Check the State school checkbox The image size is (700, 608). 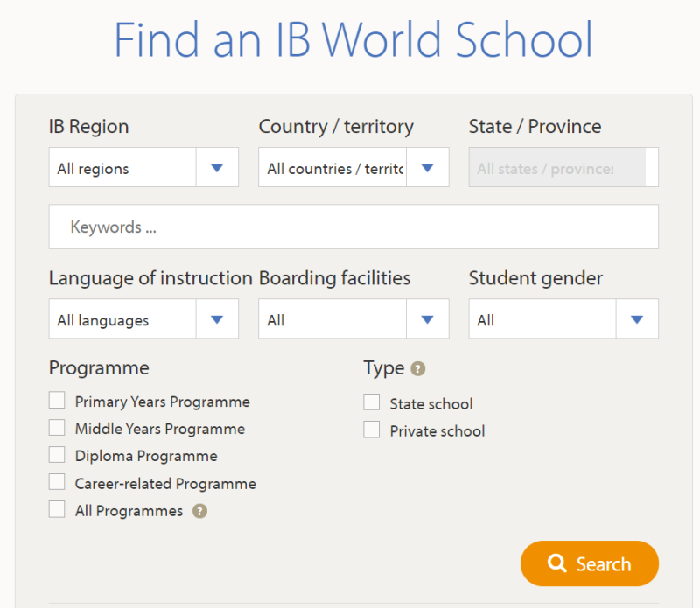371,402
